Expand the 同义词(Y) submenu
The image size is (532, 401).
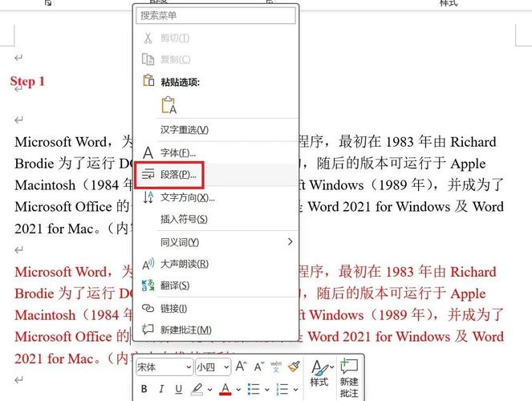pyautogui.click(x=215, y=242)
